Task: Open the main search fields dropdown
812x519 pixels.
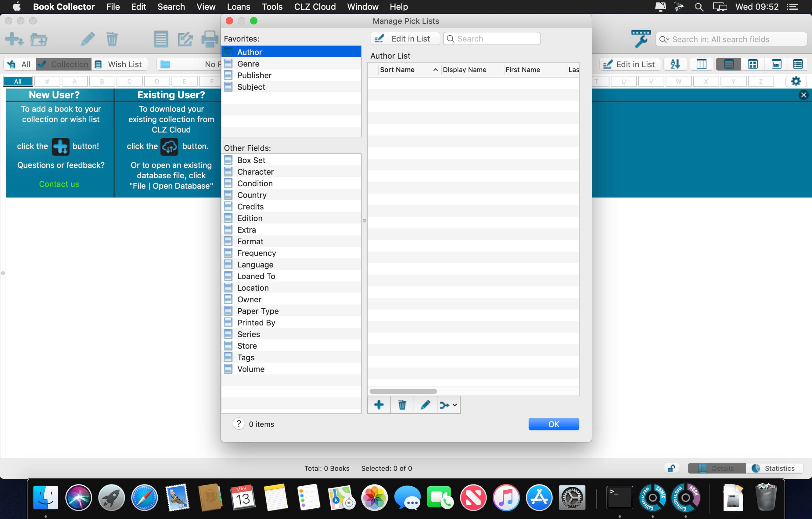Action: point(664,39)
